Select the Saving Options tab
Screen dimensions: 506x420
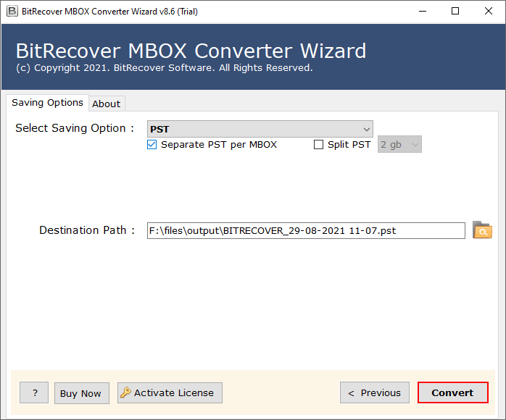click(47, 103)
